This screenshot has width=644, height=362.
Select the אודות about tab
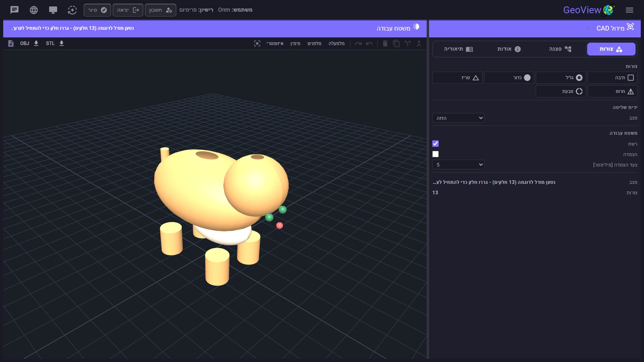(509, 49)
